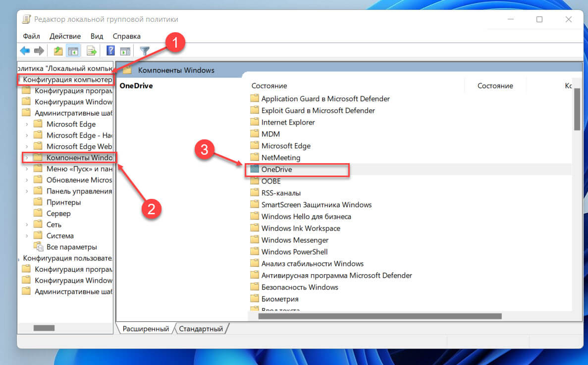Open the Справка menu

coord(126,36)
